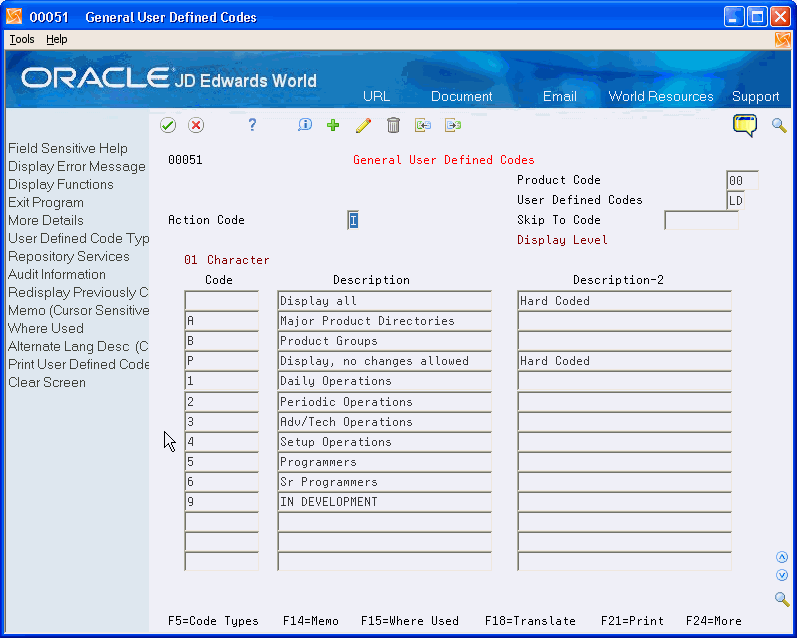Click the Skip To Code field
The width and height of the screenshot is (797, 638).
[x=701, y=221]
